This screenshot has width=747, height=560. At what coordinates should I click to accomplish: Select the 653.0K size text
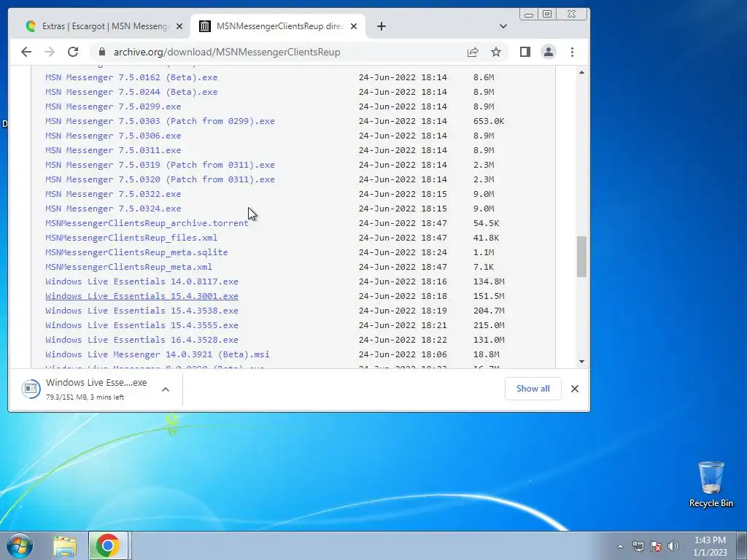(x=488, y=121)
